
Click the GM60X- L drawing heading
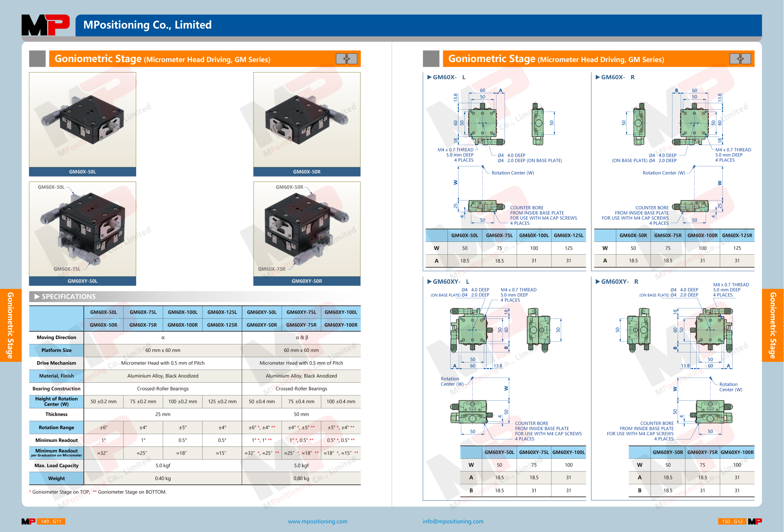[x=447, y=77]
